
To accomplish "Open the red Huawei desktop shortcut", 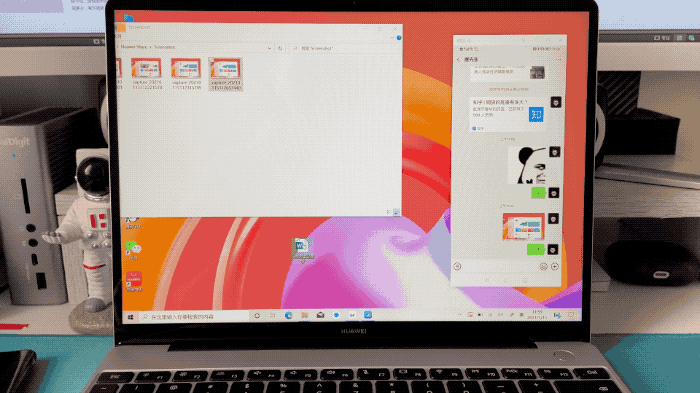I will click(x=133, y=281).
